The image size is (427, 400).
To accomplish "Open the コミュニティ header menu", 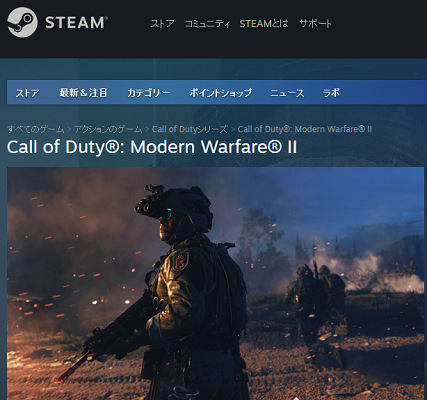I will coord(207,24).
